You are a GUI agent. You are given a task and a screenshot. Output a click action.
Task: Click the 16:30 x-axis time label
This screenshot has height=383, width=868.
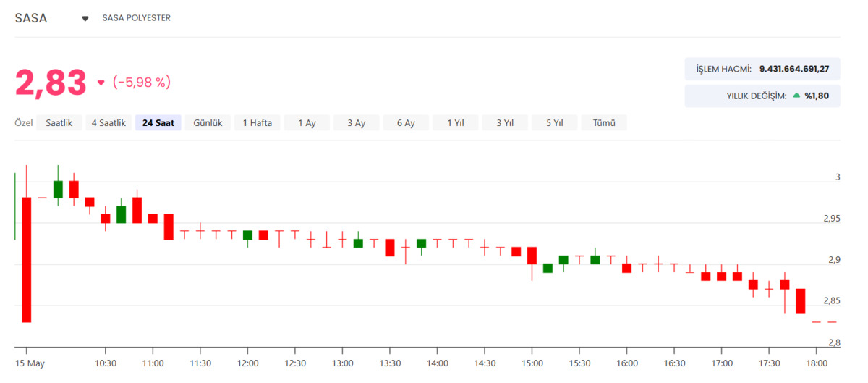coord(674,363)
